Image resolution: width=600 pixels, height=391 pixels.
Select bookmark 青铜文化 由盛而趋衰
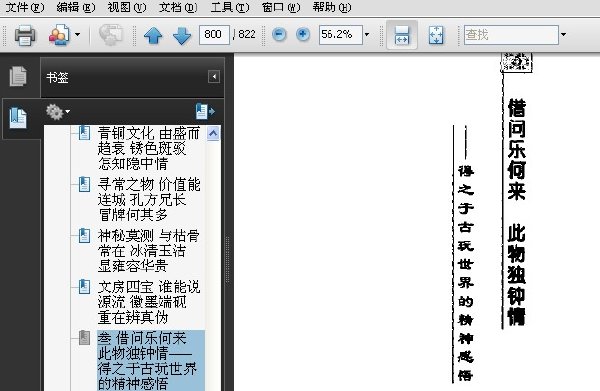click(148, 148)
